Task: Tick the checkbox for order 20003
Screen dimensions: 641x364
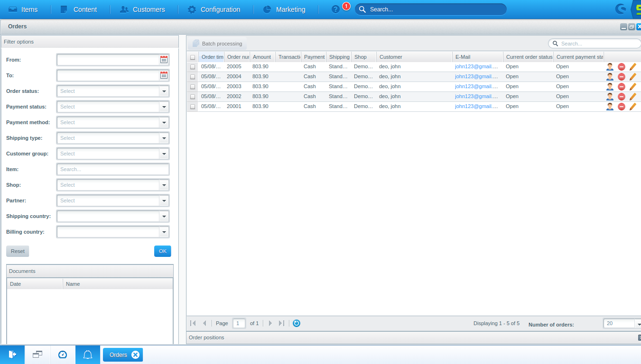Action: point(193,87)
